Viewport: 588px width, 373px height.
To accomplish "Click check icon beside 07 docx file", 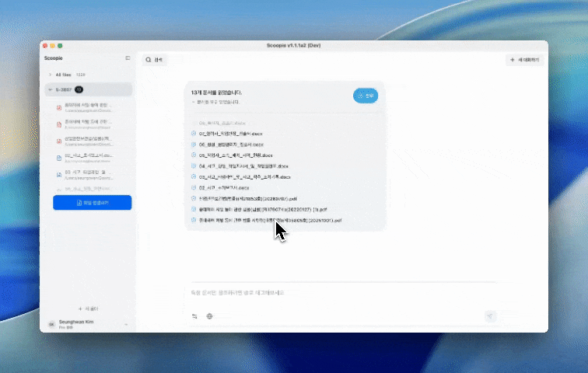I will [194, 134].
